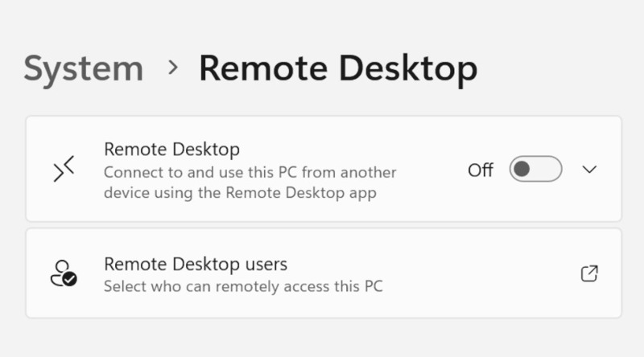Click the Remote Desktop page heading
The height and width of the screenshot is (357, 644).
pos(338,68)
